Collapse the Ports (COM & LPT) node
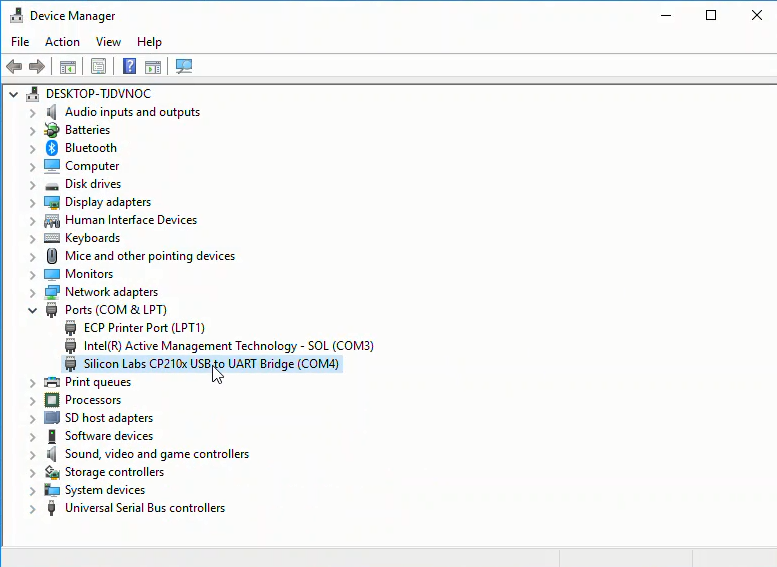This screenshot has width=777, height=567. point(33,310)
